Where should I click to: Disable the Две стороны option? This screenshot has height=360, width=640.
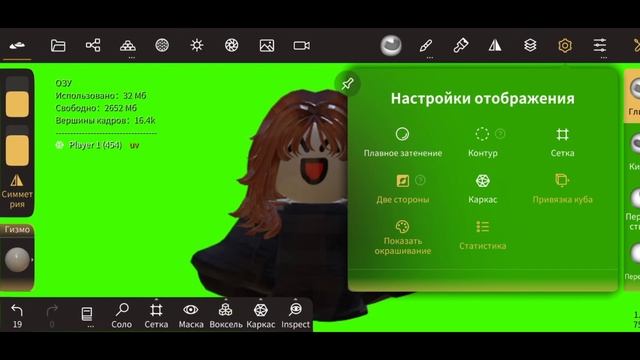tap(402, 188)
